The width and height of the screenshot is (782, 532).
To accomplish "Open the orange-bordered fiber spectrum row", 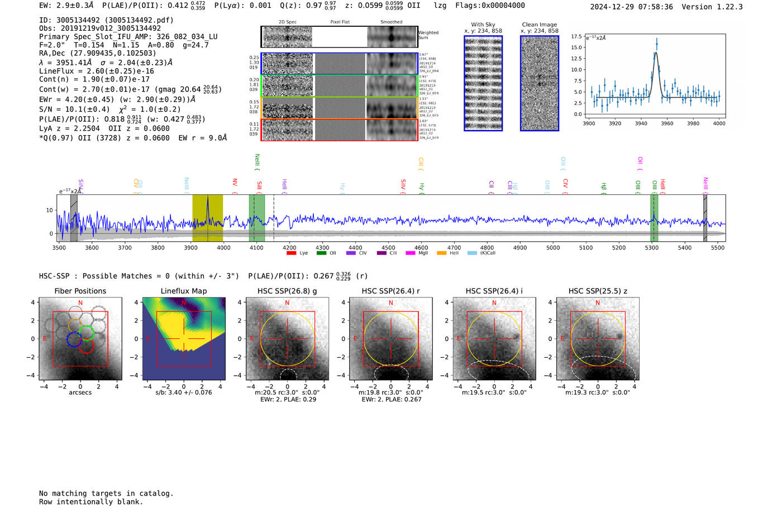I will pyautogui.click(x=339, y=108).
